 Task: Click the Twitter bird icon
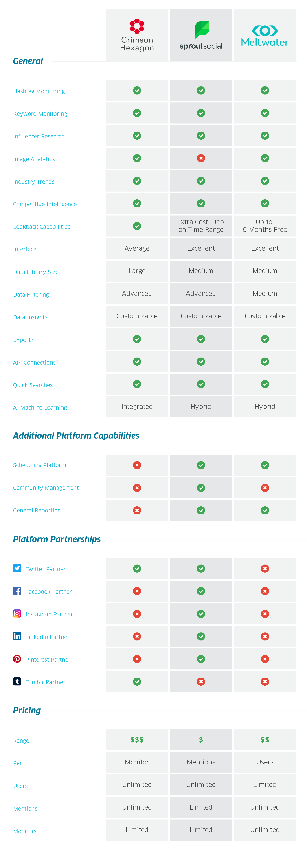tap(17, 568)
